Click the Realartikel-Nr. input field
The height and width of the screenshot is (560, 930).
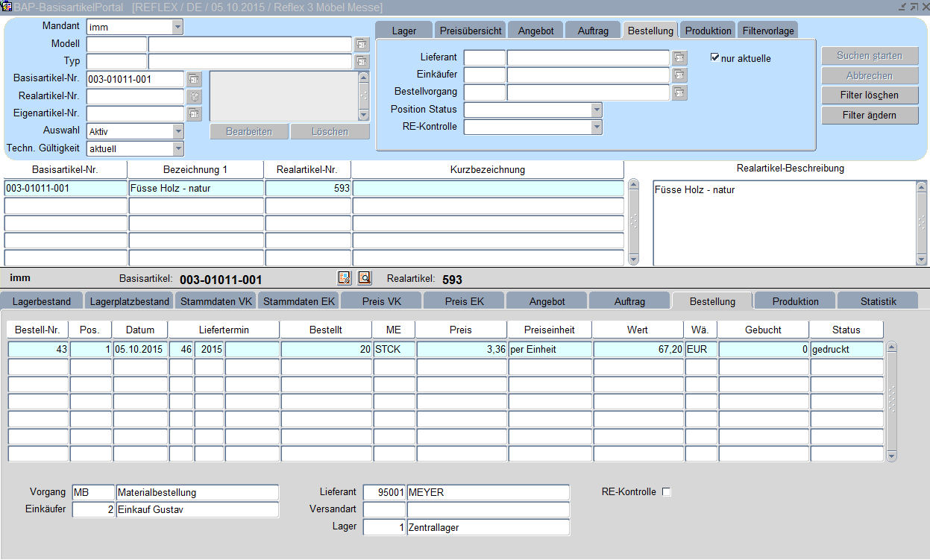coord(135,96)
